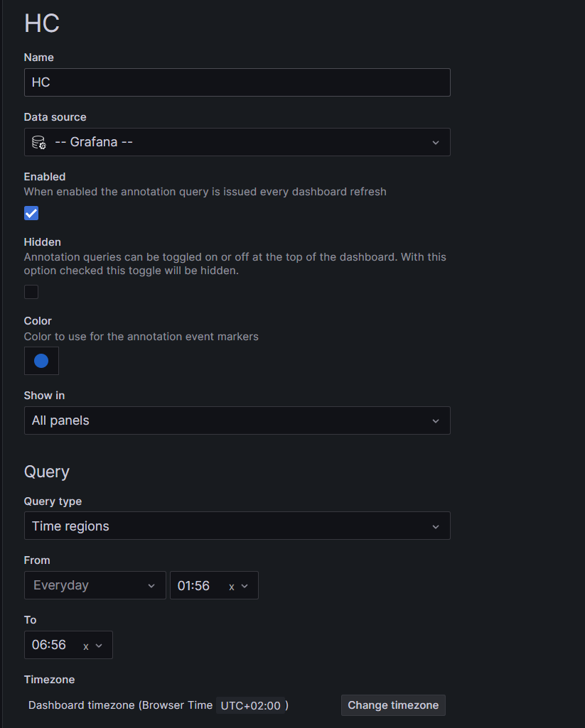
Task: Click the chevron on the Data source selector
Action: pos(436,141)
